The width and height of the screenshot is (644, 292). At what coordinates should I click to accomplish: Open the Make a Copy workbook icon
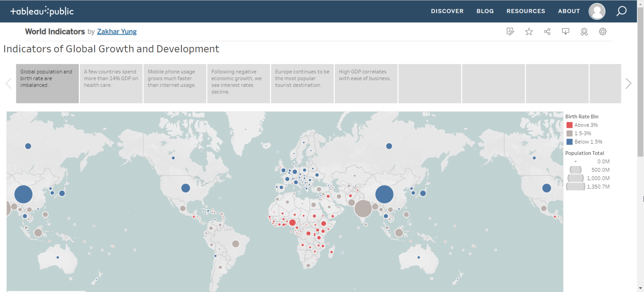pyautogui.click(x=510, y=31)
